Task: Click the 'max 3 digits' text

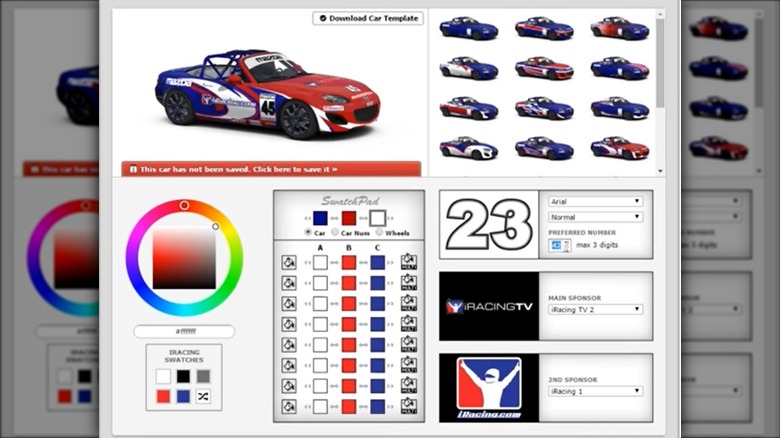Action: coord(597,245)
